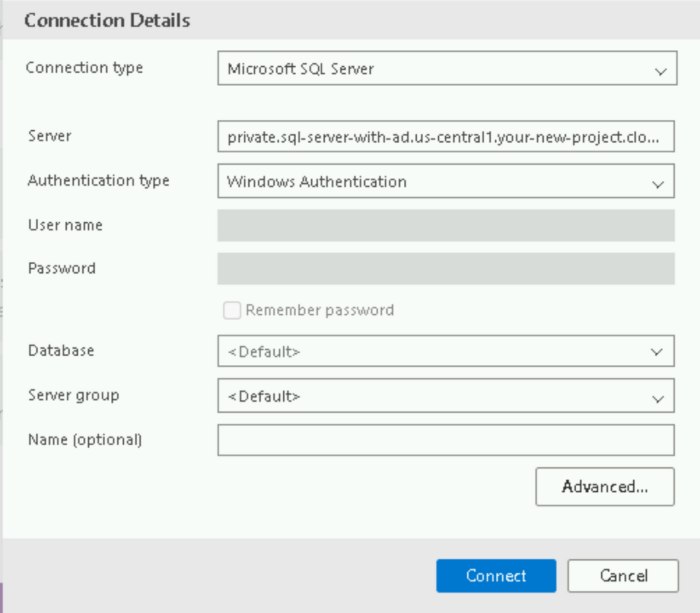Click the Password input box
This screenshot has height=613, width=700.
click(447, 268)
